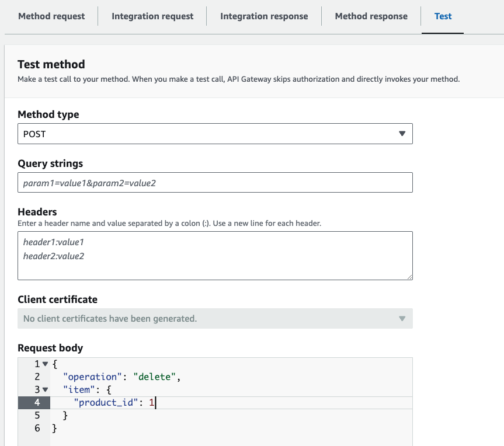Click line number 6 in the gutter
Image resolution: width=504 pixels, height=446 pixels.
click(x=37, y=428)
